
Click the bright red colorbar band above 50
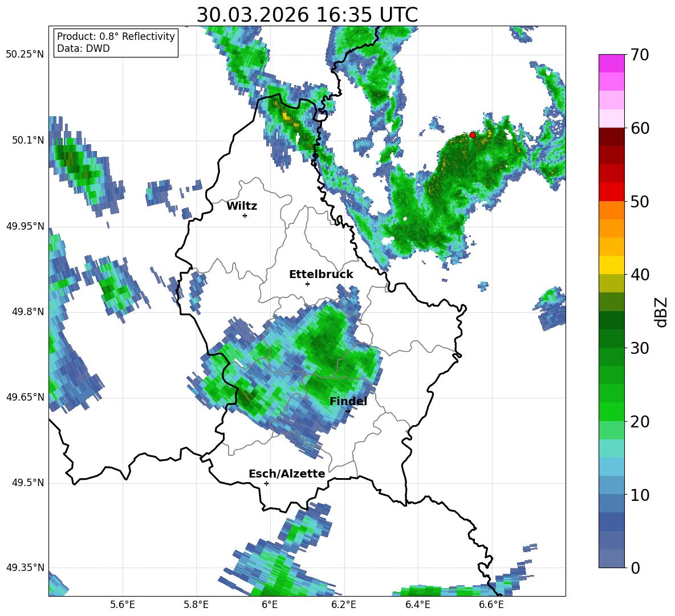tap(611, 192)
